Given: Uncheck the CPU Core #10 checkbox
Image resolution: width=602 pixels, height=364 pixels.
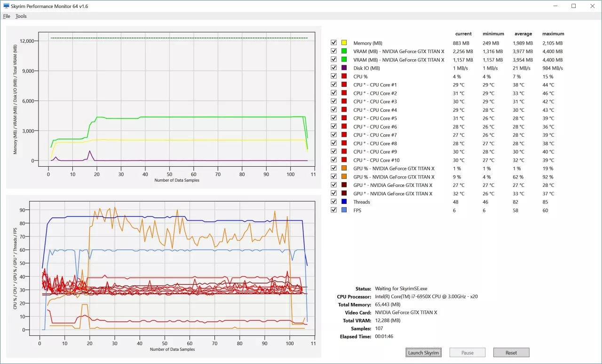Looking at the screenshot, I should (x=334, y=160).
